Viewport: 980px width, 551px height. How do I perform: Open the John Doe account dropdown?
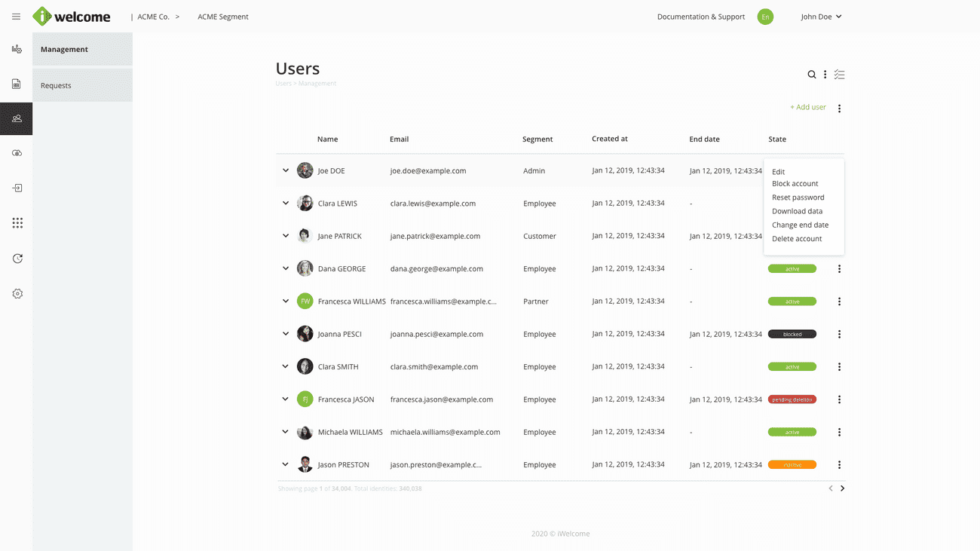[821, 17]
